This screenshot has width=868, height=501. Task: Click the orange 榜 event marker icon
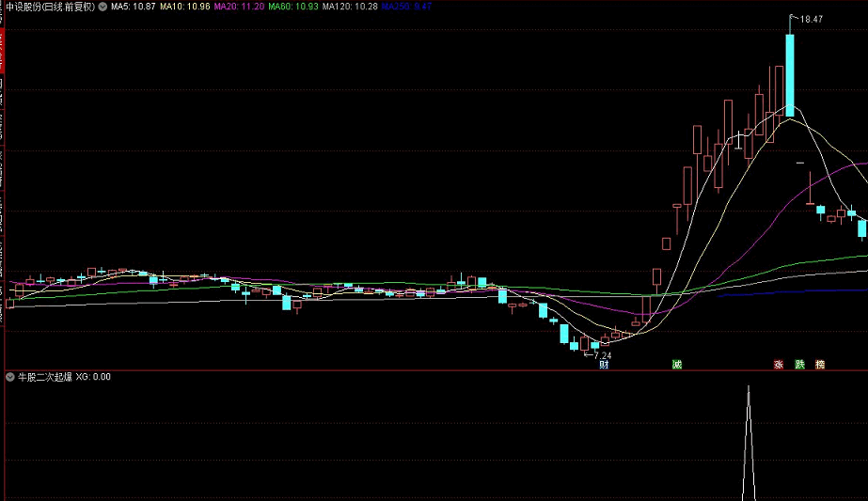click(820, 365)
